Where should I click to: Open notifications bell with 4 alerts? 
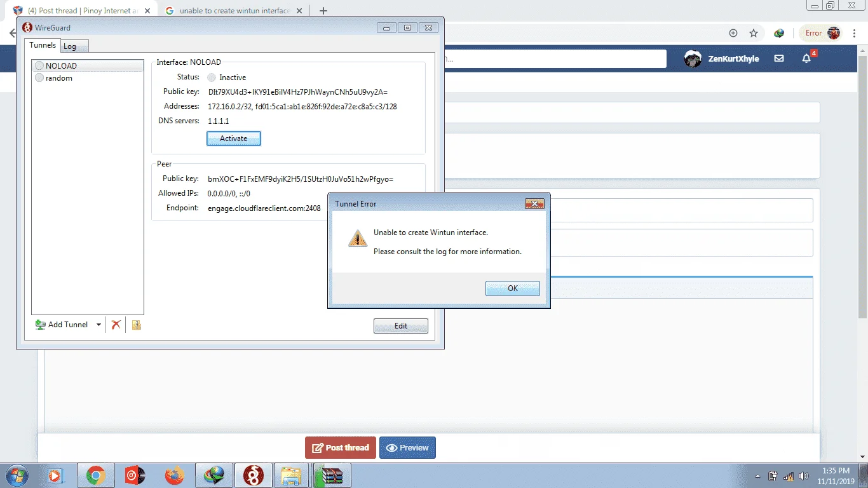point(806,58)
